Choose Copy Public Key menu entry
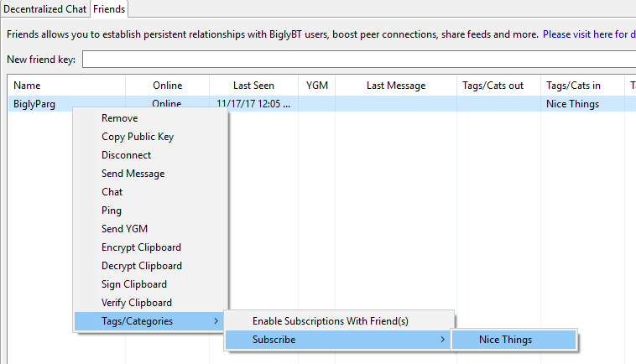This screenshot has height=364, width=636. click(x=150, y=137)
